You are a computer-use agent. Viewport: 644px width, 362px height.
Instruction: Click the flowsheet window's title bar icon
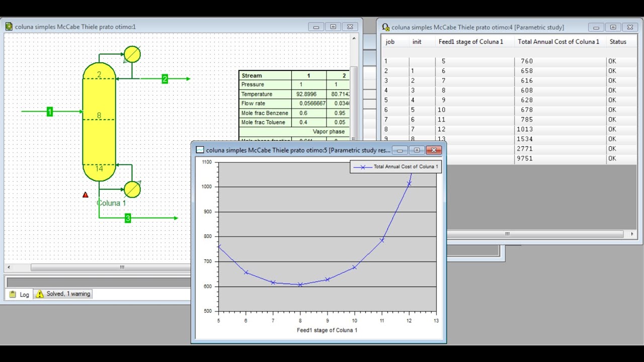(9, 27)
